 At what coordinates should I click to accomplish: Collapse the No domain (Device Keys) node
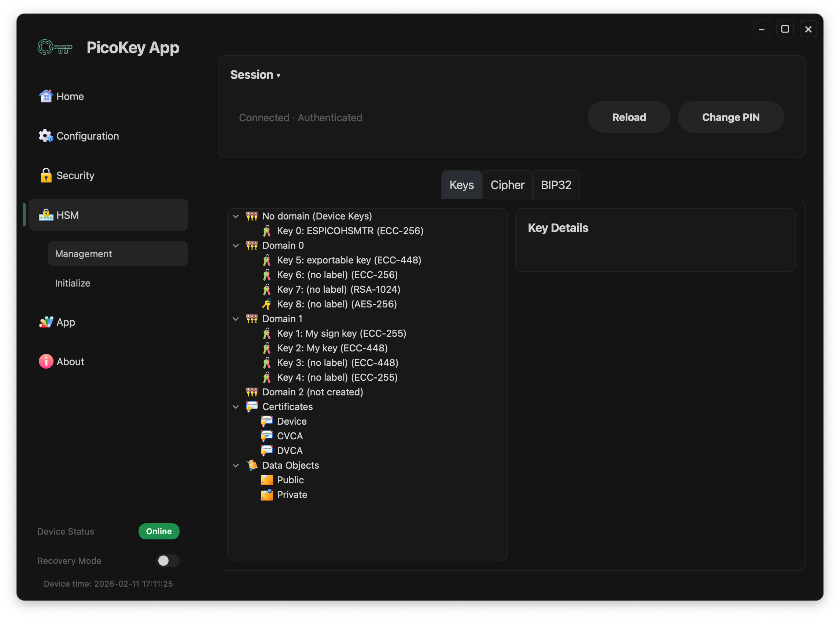pyautogui.click(x=236, y=216)
